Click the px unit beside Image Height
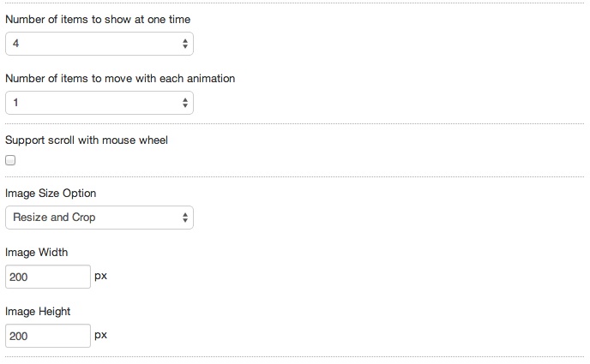 100,335
